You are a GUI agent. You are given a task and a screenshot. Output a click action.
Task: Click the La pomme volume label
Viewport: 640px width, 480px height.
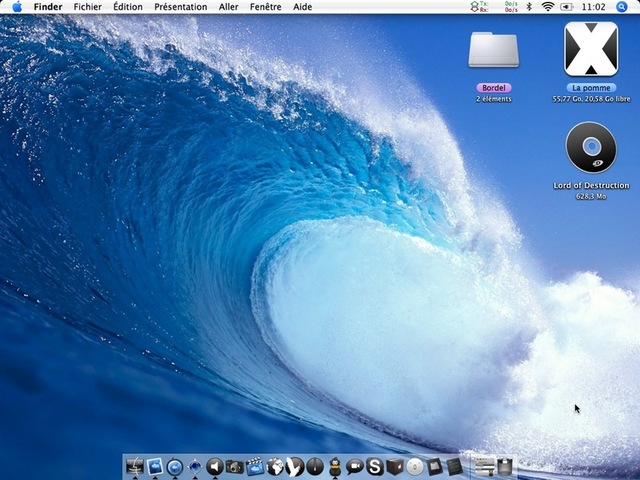(x=591, y=88)
